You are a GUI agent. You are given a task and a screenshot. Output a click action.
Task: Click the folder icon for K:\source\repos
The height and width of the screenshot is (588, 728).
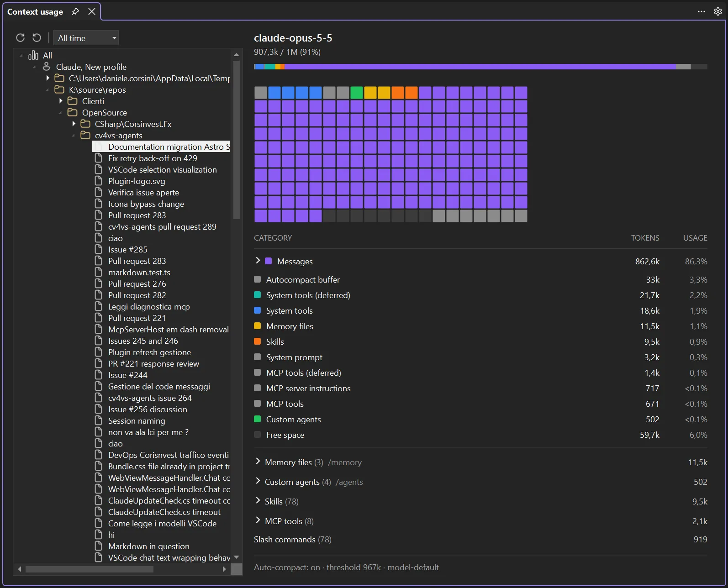pos(59,89)
